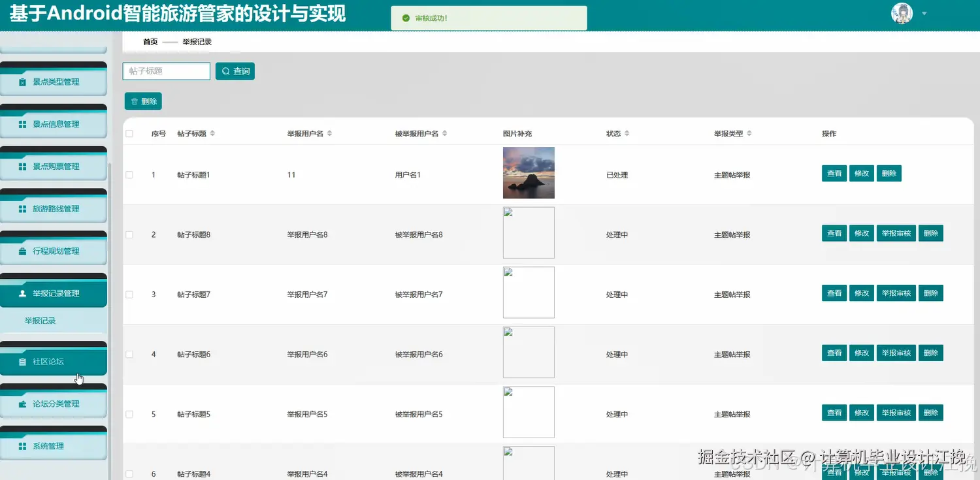Open 景点购票管理 via its sidebar icon

point(24,166)
